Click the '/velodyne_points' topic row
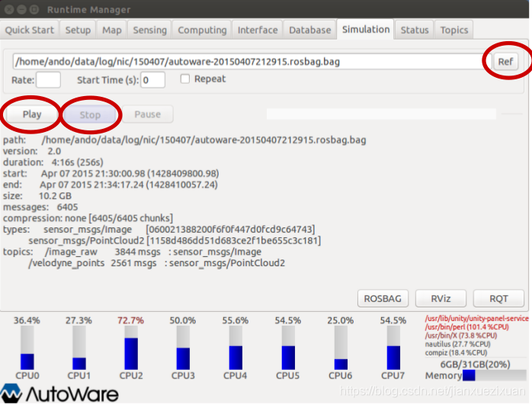This screenshot has height=405, width=532. click(x=157, y=263)
